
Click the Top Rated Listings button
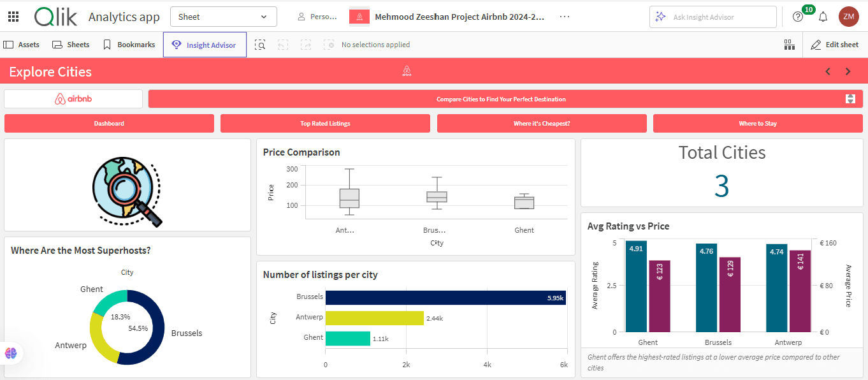pyautogui.click(x=325, y=124)
